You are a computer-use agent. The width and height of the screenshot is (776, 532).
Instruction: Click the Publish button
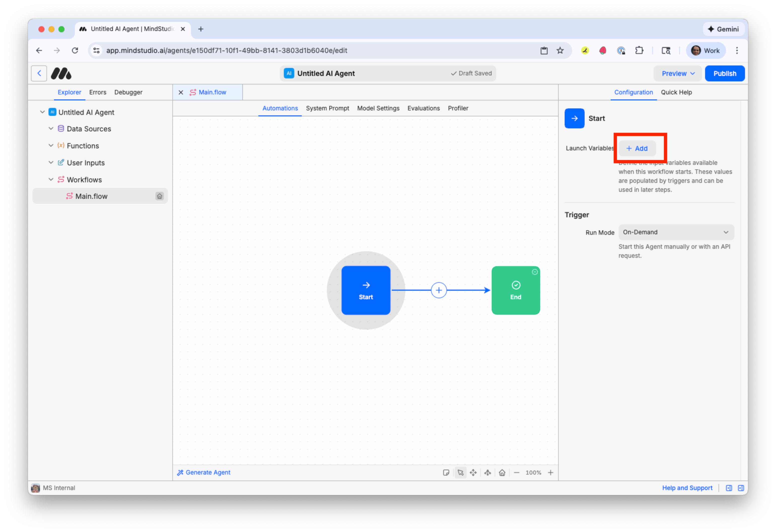pyautogui.click(x=725, y=73)
